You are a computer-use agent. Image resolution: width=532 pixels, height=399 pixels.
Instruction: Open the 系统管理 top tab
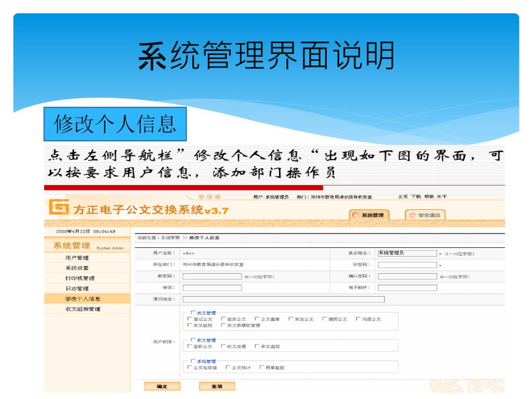[369, 215]
